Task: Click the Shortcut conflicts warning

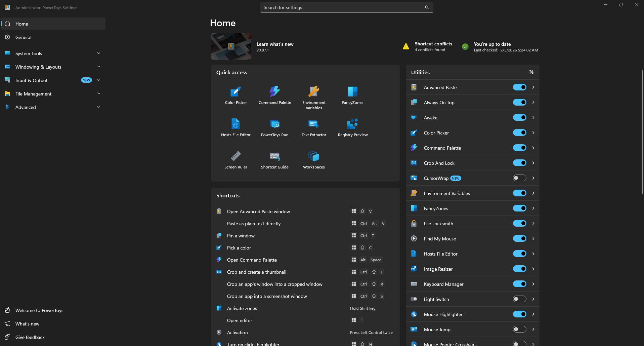Action: [433, 46]
